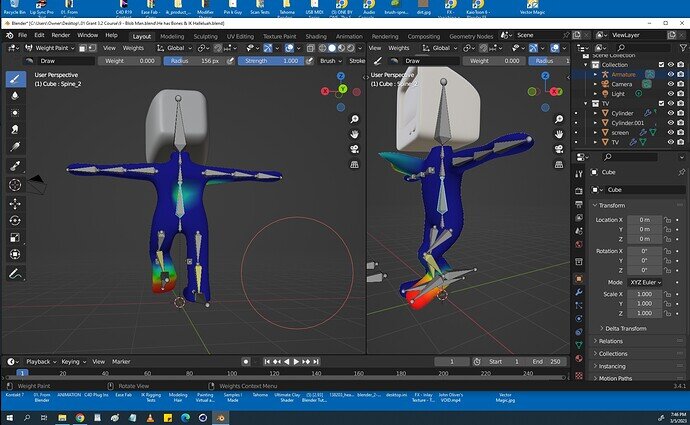The image size is (690, 425).
Task: Hide the Cylinder.001 object via eye icon
Action: pos(671,123)
